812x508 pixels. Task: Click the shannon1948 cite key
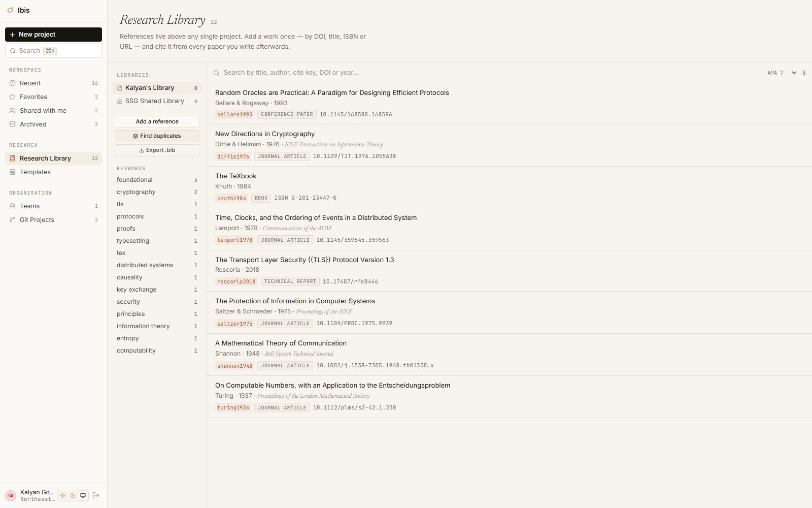point(234,366)
